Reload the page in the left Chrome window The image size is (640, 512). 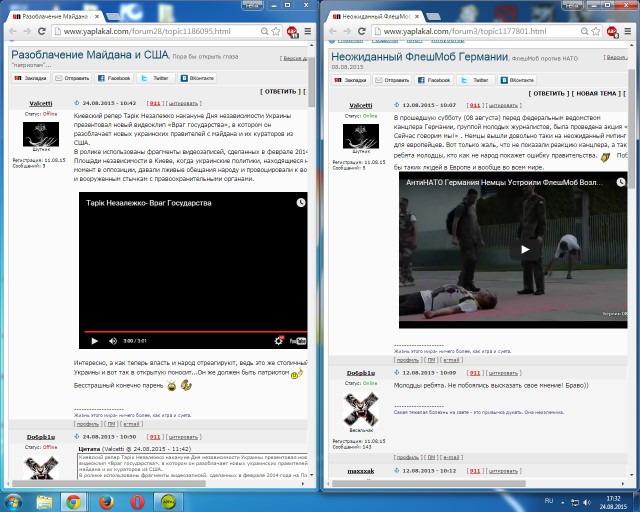tap(42, 31)
